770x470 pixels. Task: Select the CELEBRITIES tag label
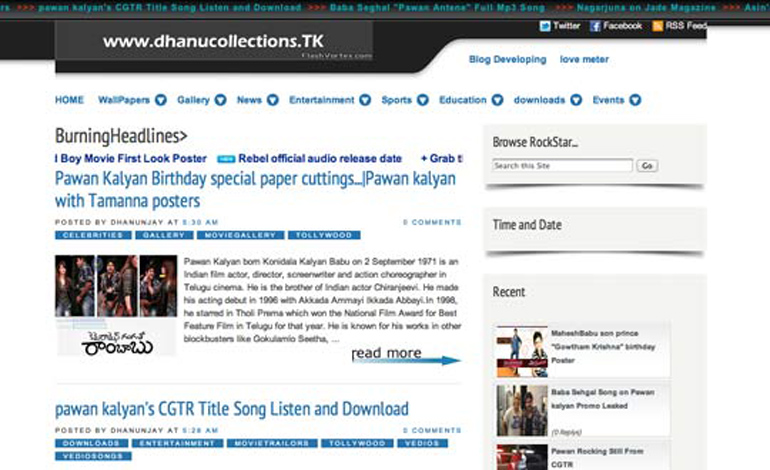(93, 235)
